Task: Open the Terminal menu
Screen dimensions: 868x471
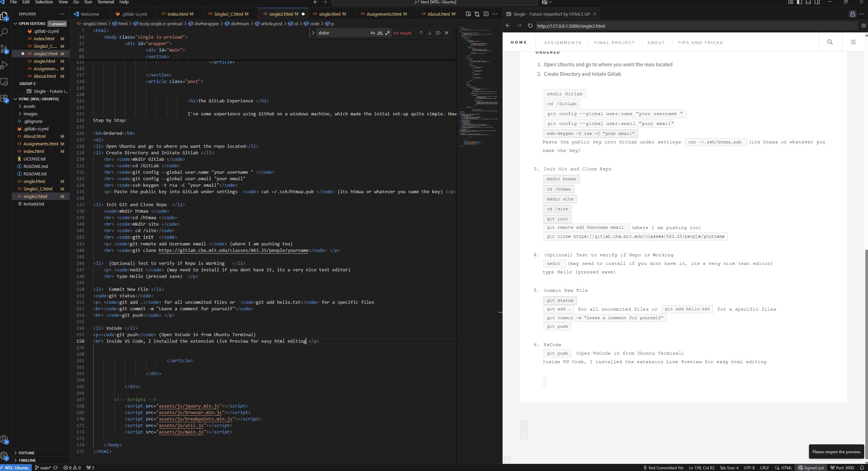Action: [x=105, y=2]
